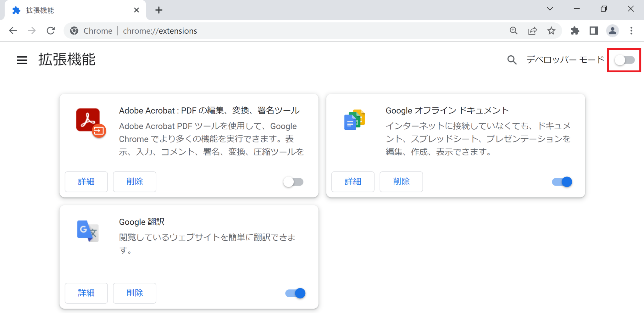This screenshot has width=644, height=313.
Task: Turn off Google 翻訳 extension toggle
Action: click(295, 293)
